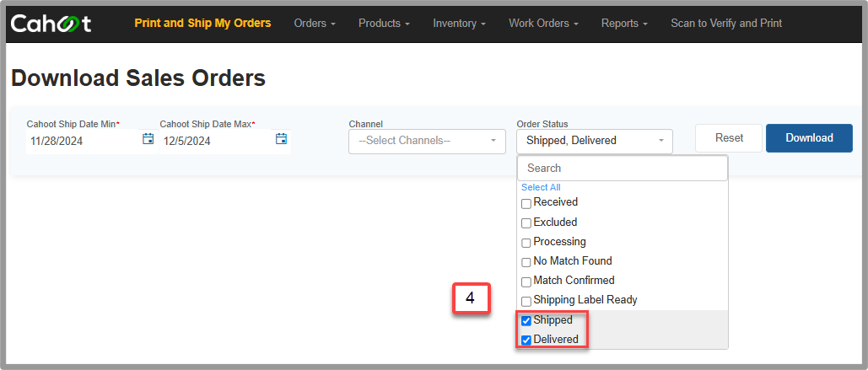Viewport: 868px width, 370px height.
Task: Open calendar picker for Ship Date Min
Action: pos(148,139)
